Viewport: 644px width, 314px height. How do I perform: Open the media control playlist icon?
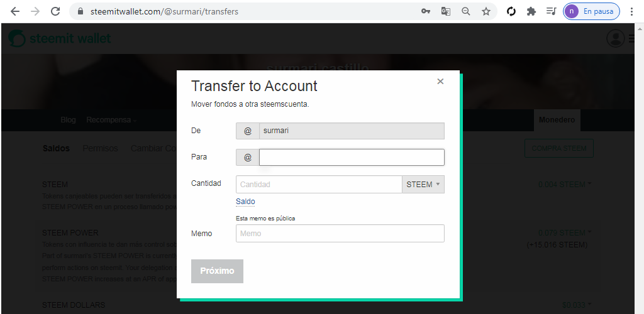(551, 11)
